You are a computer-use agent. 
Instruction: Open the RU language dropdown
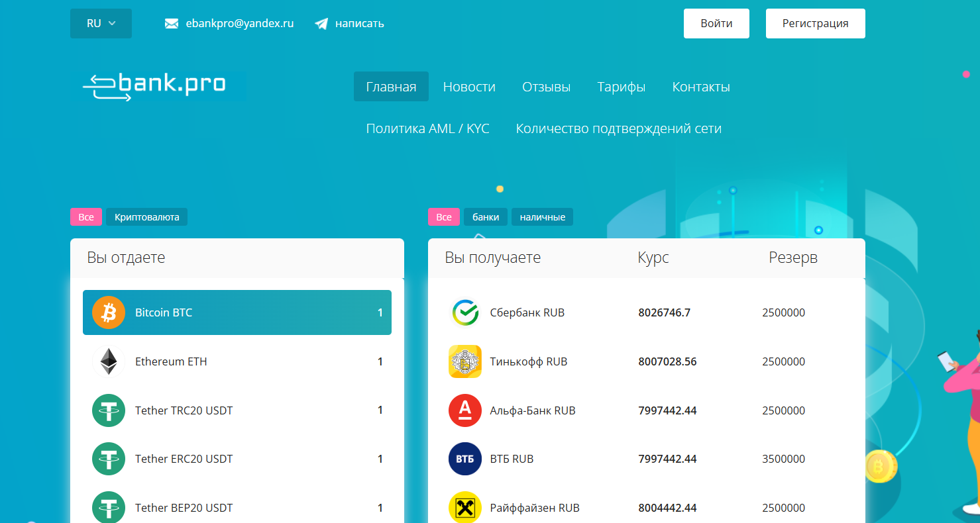pos(101,23)
